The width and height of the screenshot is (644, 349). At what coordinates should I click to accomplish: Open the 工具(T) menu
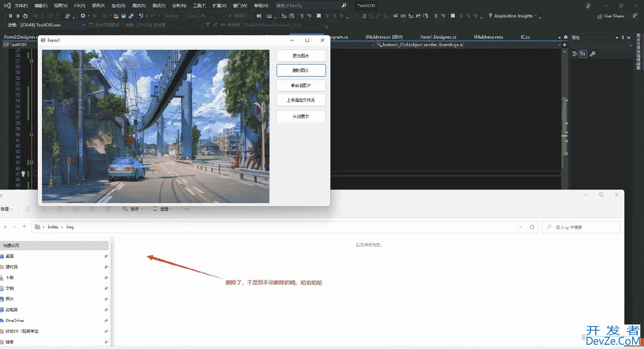pyautogui.click(x=199, y=6)
